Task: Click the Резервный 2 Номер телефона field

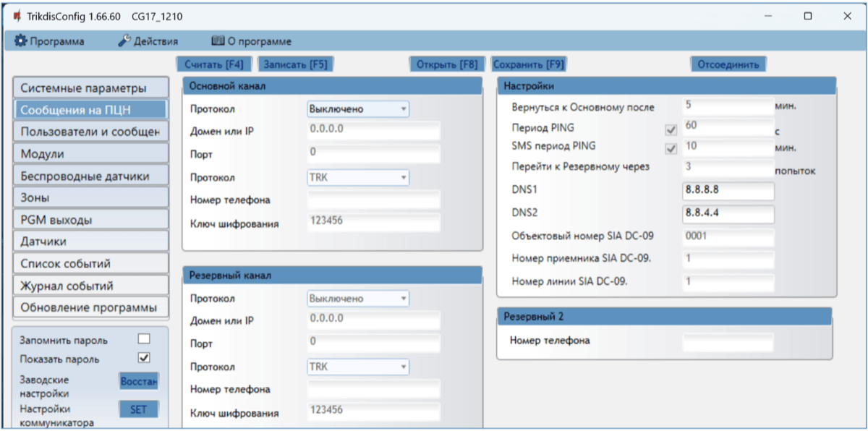Action: click(728, 341)
